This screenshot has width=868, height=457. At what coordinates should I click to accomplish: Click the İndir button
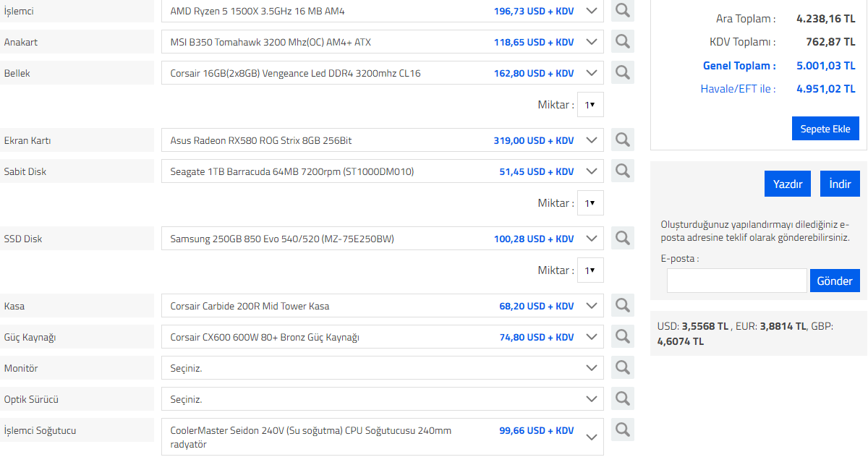[x=840, y=184]
